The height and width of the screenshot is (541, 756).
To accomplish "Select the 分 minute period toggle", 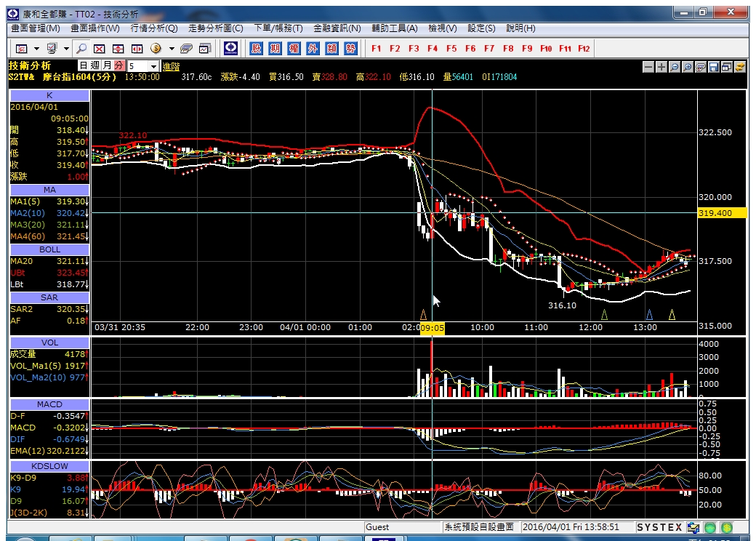I will click(119, 65).
